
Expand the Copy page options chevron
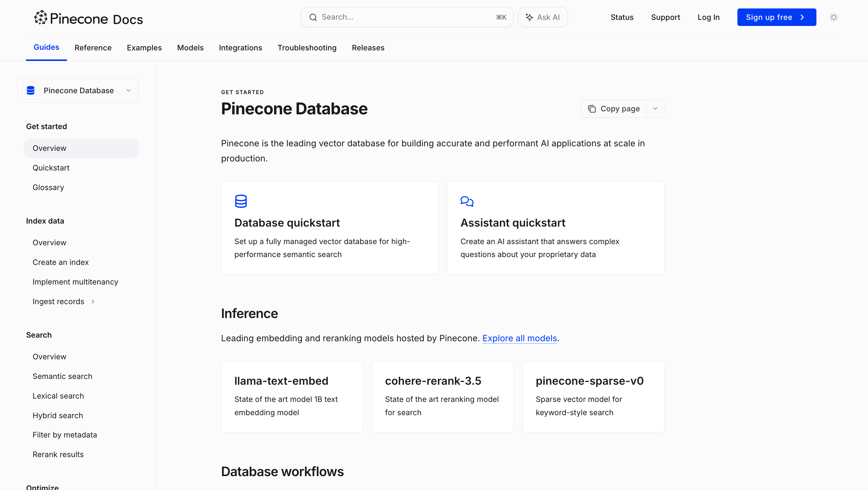[655, 109]
